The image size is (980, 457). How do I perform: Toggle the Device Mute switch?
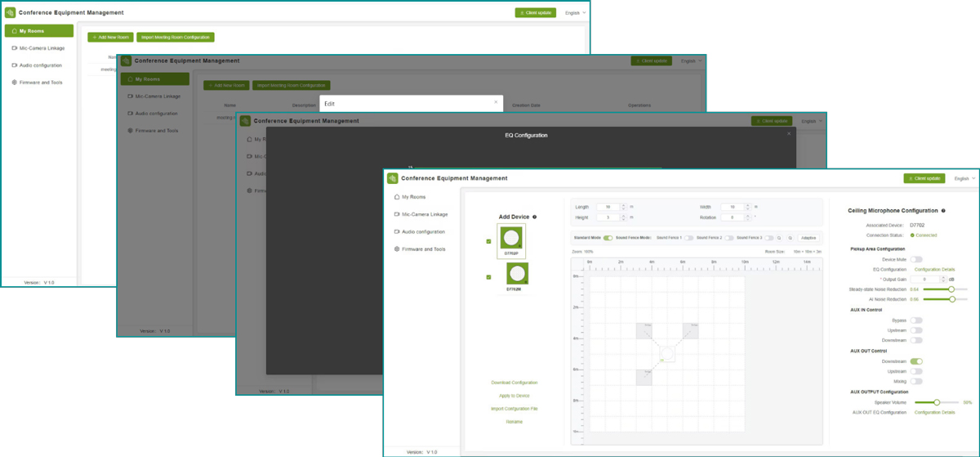916,259
